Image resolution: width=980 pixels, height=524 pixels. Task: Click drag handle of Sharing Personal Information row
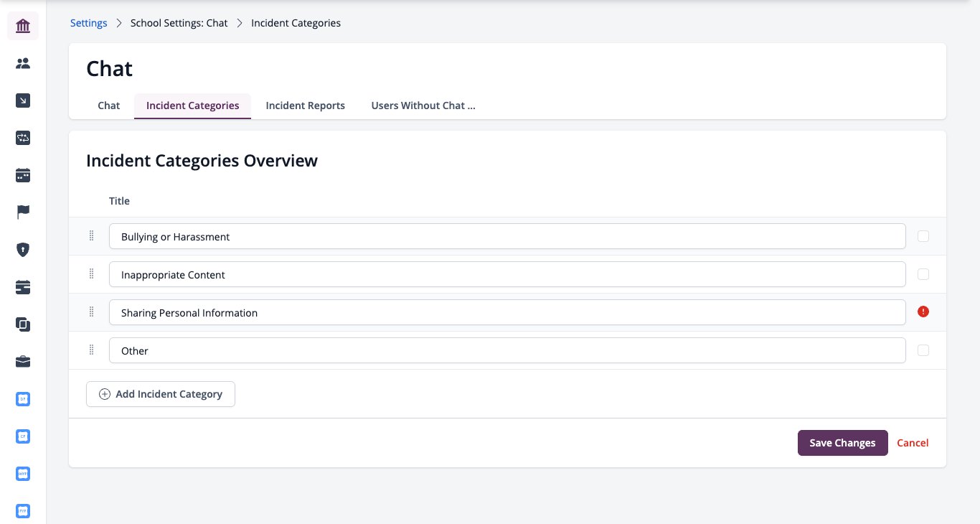(91, 312)
